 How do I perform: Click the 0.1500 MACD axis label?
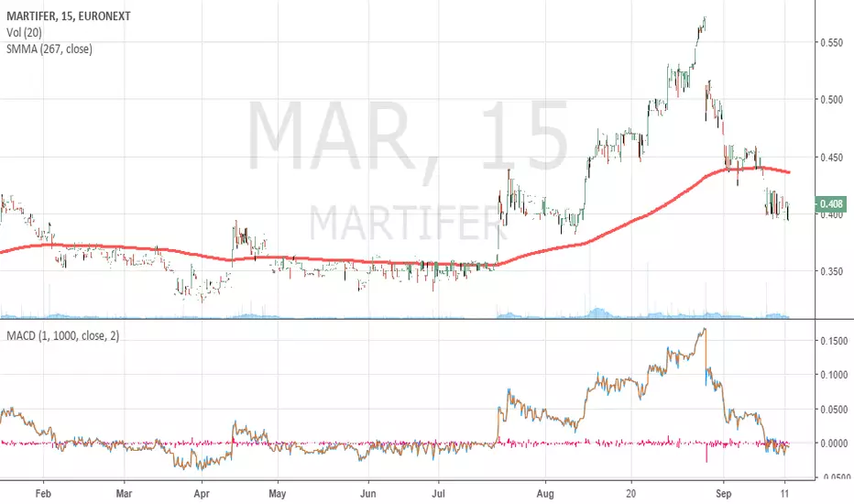click(x=834, y=341)
